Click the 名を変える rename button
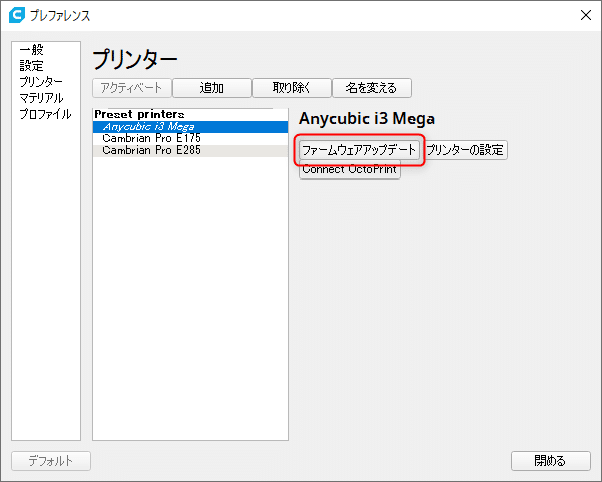The image size is (602, 482). pyautogui.click(x=372, y=88)
